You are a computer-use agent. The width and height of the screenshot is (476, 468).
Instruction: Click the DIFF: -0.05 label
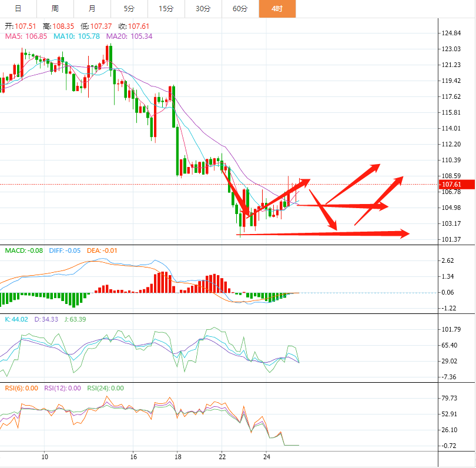point(65,250)
